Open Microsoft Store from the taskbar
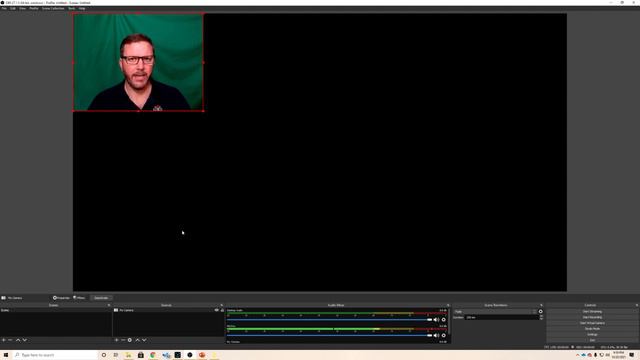Image resolution: width=640 pixels, height=360 pixels. point(140,355)
